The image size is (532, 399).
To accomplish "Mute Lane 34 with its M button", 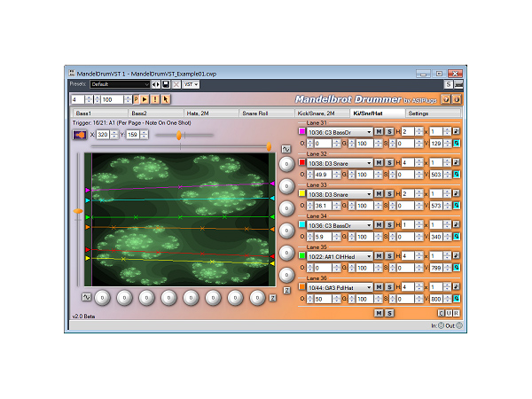I will coord(379,225).
